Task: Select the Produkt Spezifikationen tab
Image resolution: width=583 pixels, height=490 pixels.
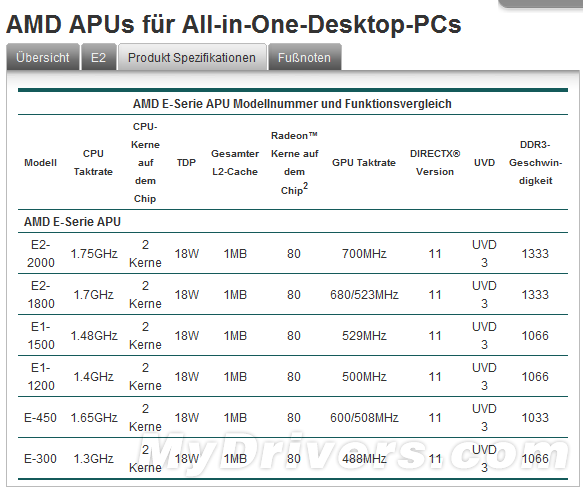Action: [x=192, y=57]
